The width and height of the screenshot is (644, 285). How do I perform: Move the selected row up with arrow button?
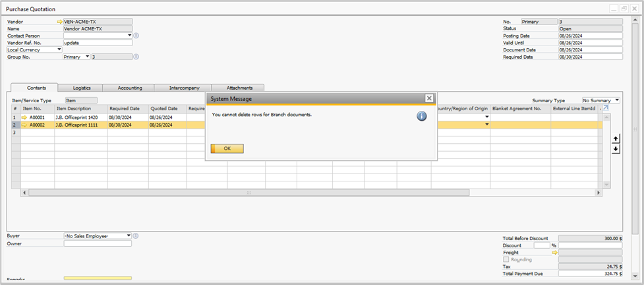coord(616,139)
